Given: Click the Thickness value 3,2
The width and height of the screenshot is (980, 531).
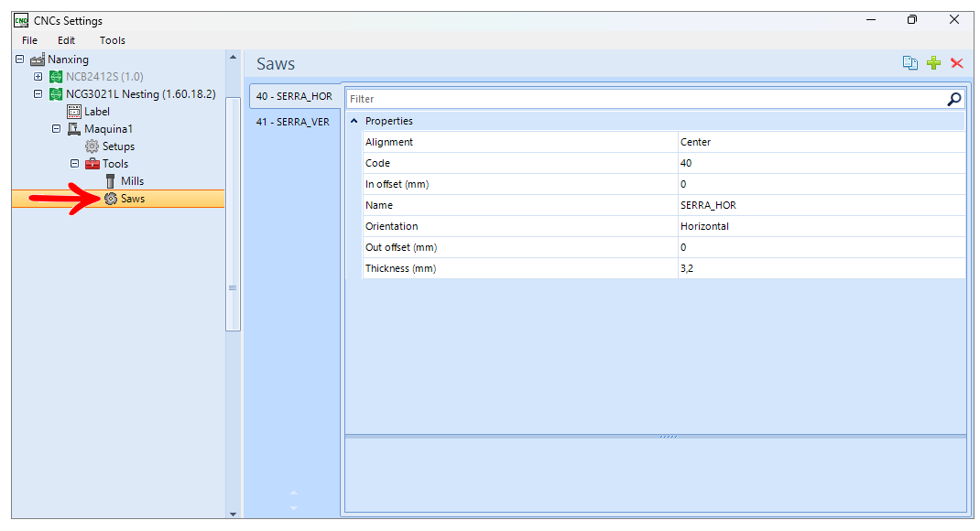Looking at the screenshot, I should point(822,268).
